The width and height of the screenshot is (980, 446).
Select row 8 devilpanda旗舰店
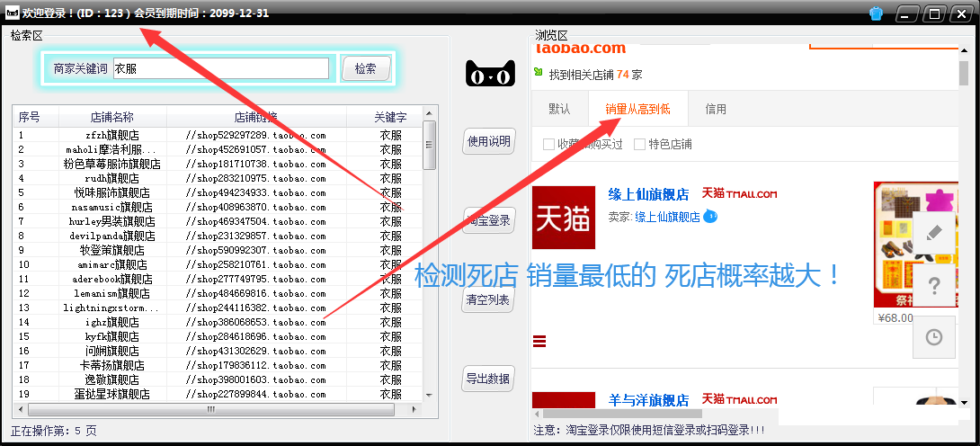(218, 236)
